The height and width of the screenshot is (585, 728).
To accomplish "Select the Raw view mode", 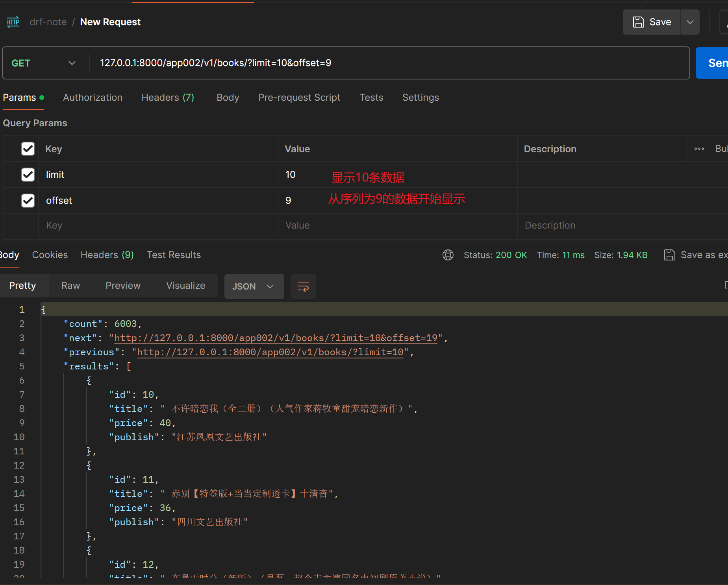I will (71, 286).
